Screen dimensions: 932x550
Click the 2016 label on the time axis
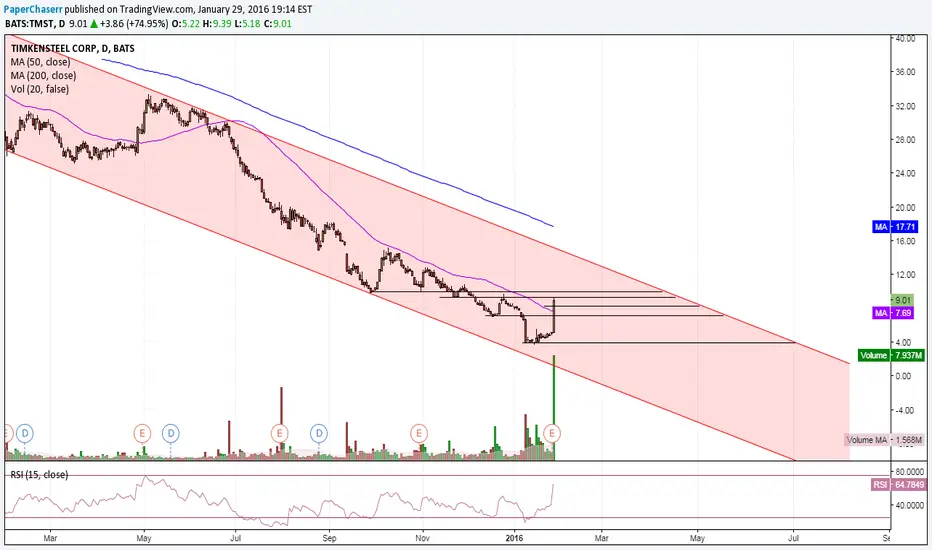[x=514, y=538]
